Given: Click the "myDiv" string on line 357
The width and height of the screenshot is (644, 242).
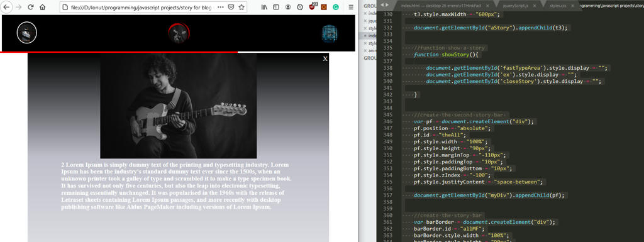Looking at the screenshot, I should [x=499, y=195].
